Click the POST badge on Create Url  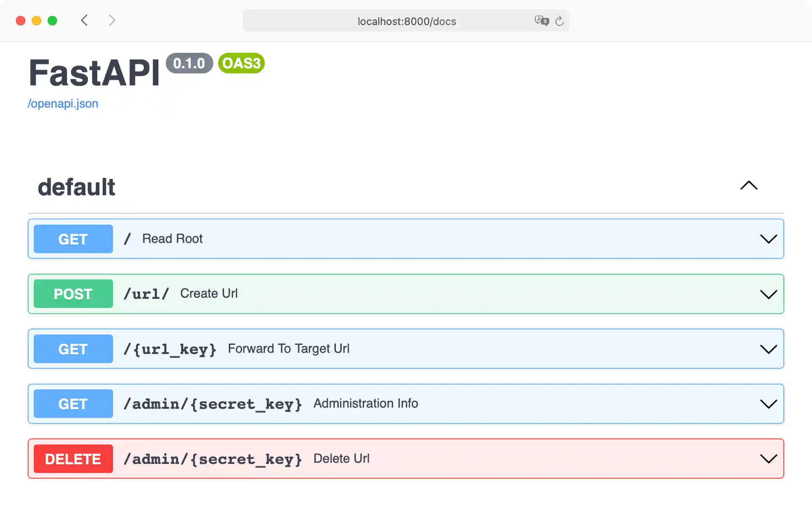click(x=73, y=293)
